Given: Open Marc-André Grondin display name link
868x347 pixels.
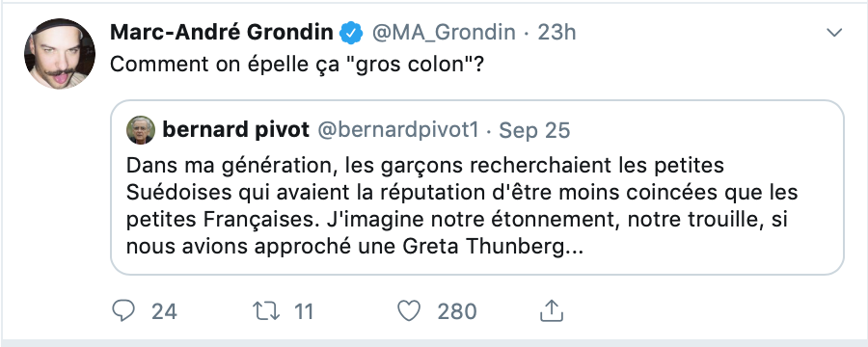Looking at the screenshot, I should (222, 33).
